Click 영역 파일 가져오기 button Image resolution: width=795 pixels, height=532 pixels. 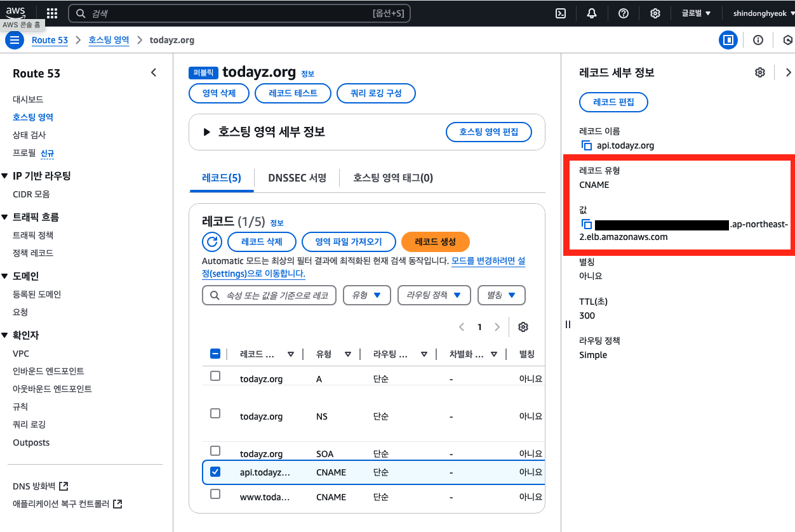coord(349,242)
